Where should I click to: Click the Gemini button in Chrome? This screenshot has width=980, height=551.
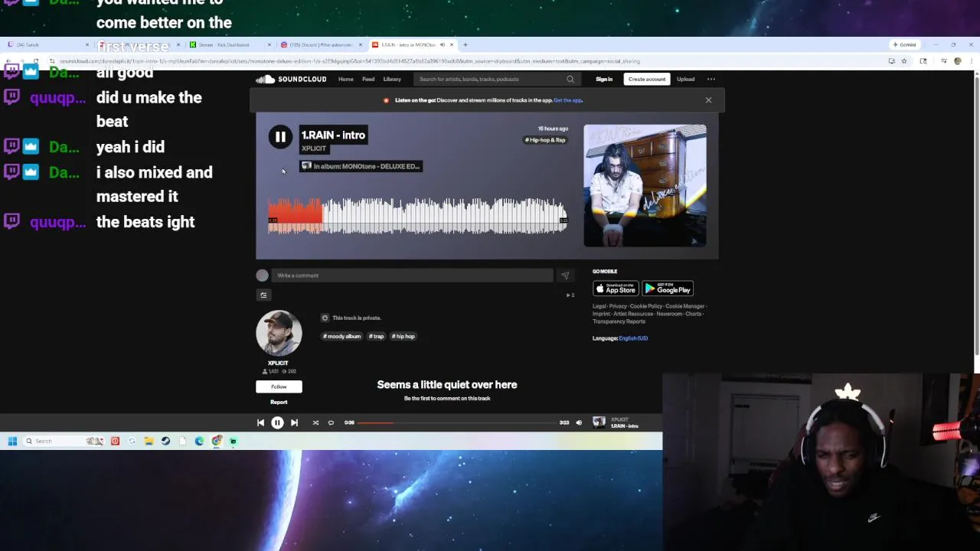(x=903, y=44)
